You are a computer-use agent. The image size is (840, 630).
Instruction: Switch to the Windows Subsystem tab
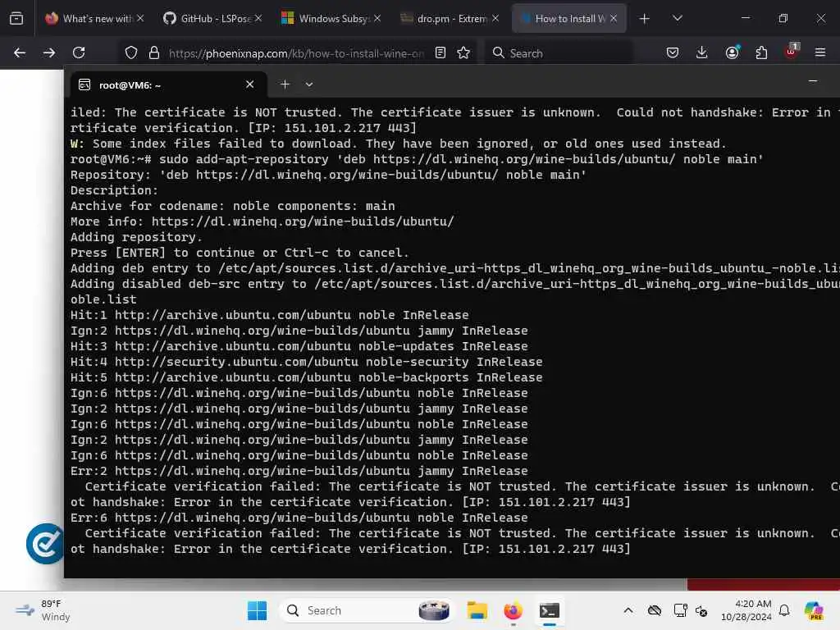tap(326, 18)
